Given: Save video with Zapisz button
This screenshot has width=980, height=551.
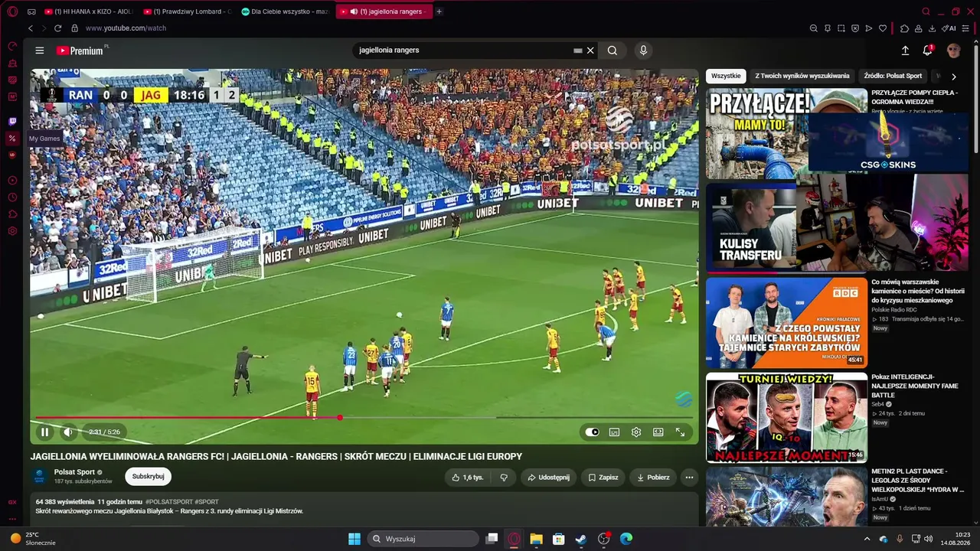Looking at the screenshot, I should pos(603,478).
